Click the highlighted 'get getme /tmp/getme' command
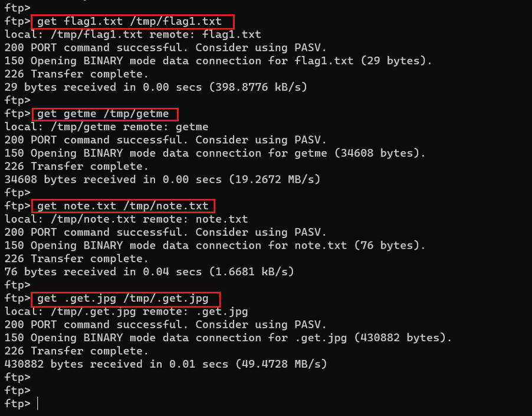 103,114
